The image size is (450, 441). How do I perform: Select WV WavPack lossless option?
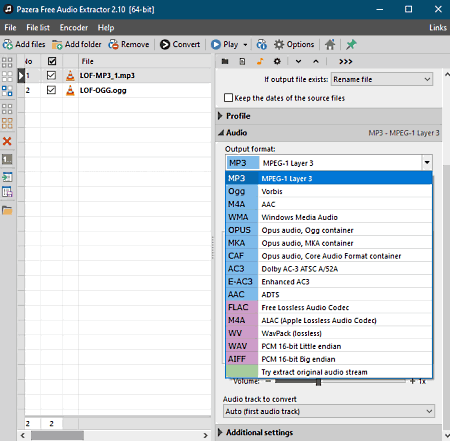pos(329,333)
